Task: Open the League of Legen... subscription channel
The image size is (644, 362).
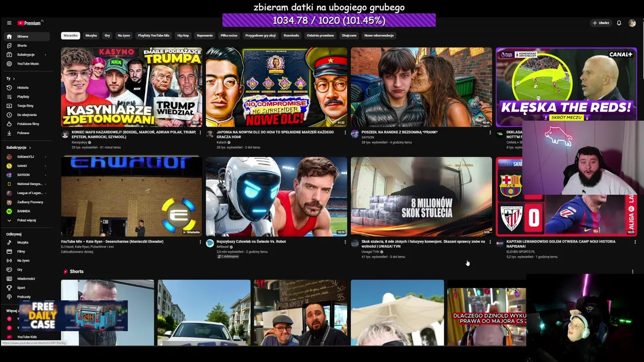Action: 27,193
